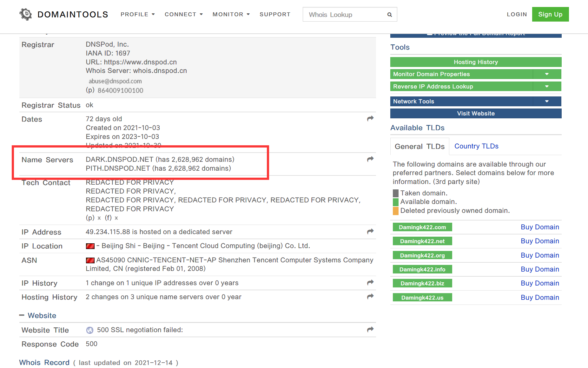Click the URL: https://www.dnspod.cn text
The height and width of the screenshot is (368, 588).
(x=131, y=62)
